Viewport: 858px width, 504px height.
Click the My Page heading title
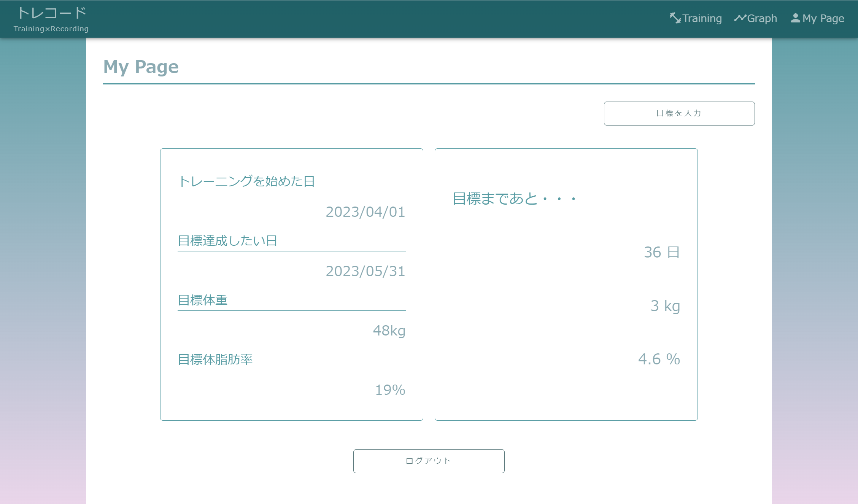141,67
